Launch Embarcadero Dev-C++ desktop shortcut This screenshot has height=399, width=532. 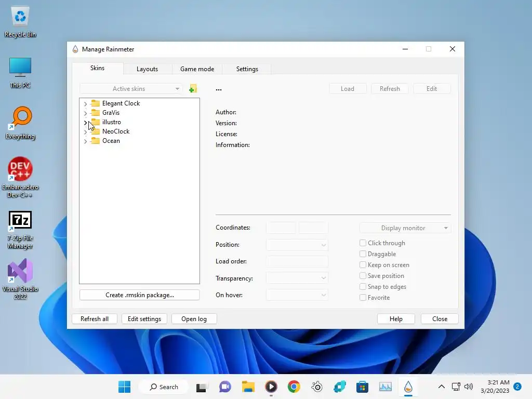(20, 178)
